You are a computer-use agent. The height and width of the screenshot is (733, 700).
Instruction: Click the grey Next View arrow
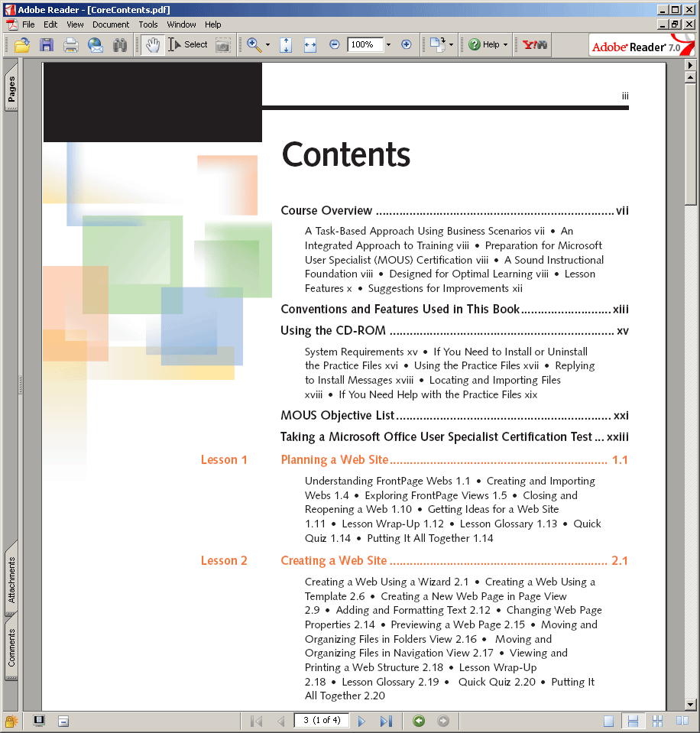click(x=443, y=721)
